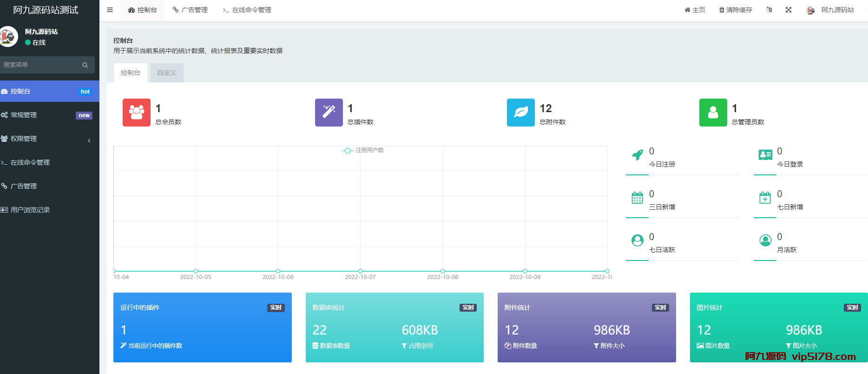Click the filter icon by 附件大小
The height and width of the screenshot is (374, 868).
click(596, 346)
